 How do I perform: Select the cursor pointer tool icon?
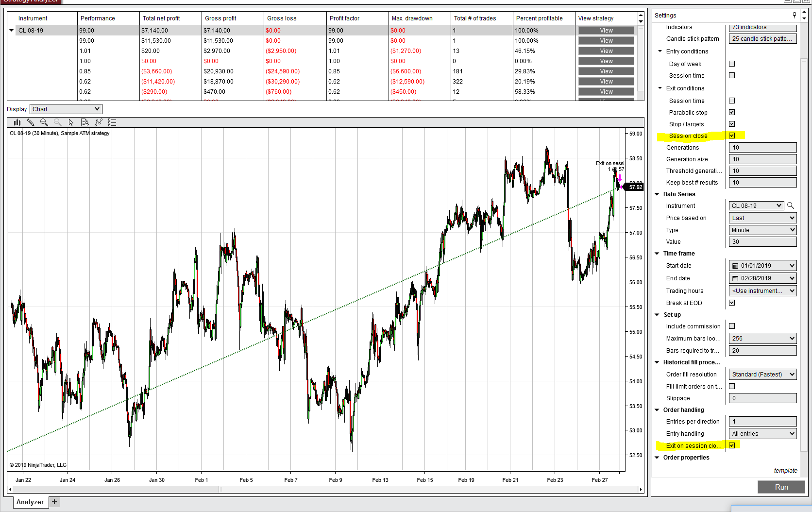tap(71, 122)
